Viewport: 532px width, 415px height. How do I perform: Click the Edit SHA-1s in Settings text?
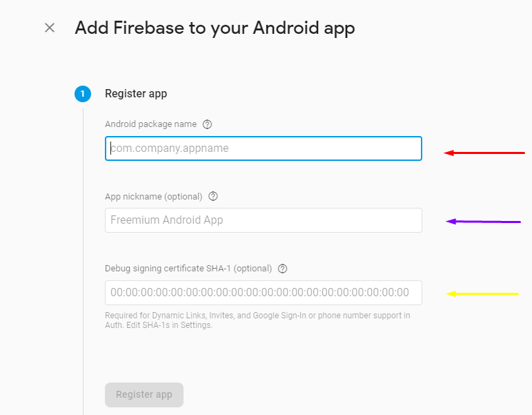(169, 325)
